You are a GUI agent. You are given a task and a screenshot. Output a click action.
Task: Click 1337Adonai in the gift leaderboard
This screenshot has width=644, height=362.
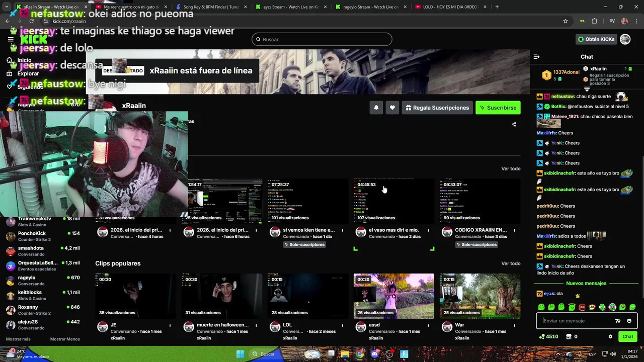click(567, 72)
